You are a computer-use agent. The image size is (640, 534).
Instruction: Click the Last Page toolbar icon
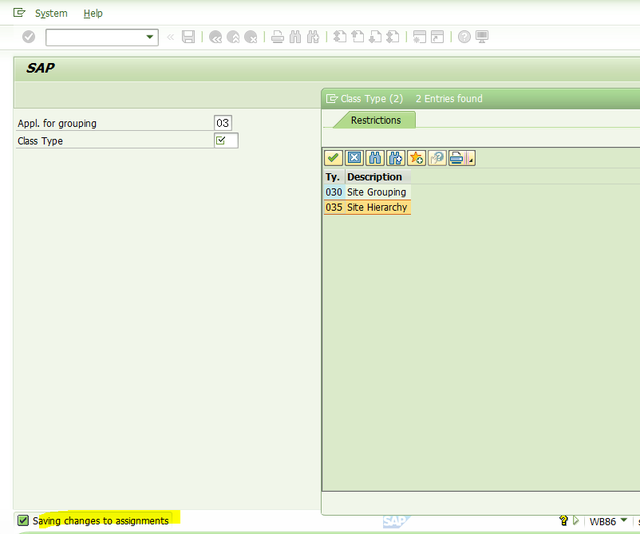tap(393, 37)
